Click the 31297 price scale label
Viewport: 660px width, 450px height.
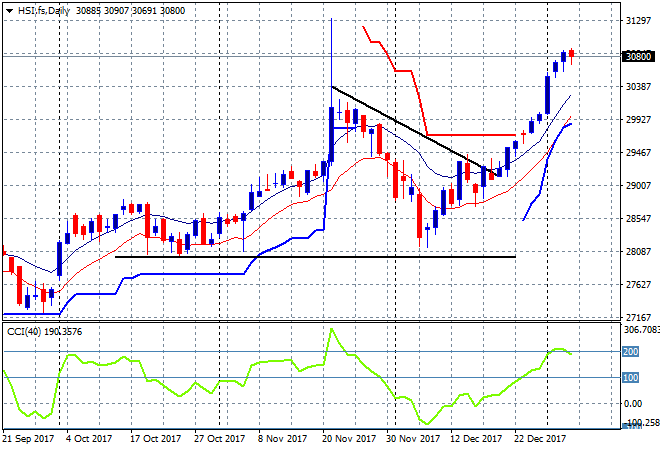point(638,21)
